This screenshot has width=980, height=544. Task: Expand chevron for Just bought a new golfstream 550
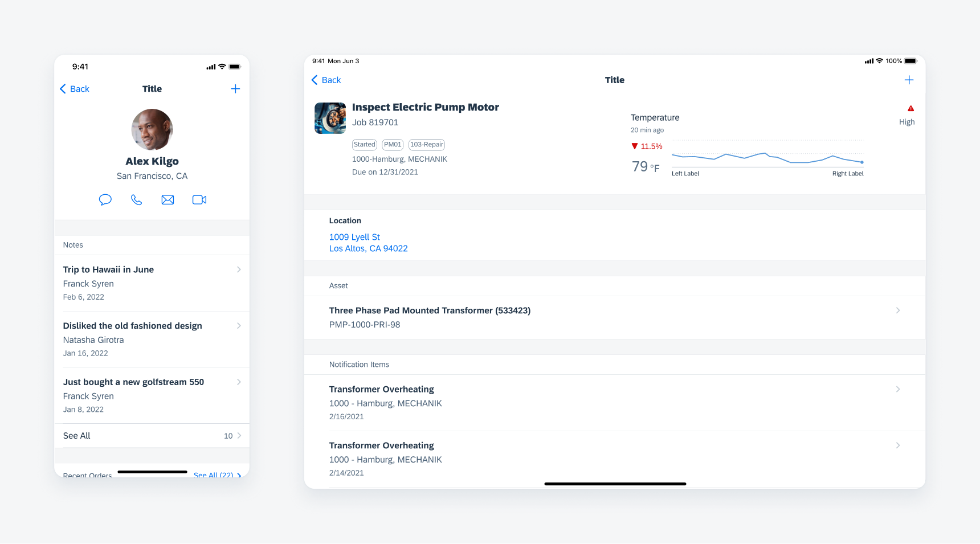[x=239, y=382]
